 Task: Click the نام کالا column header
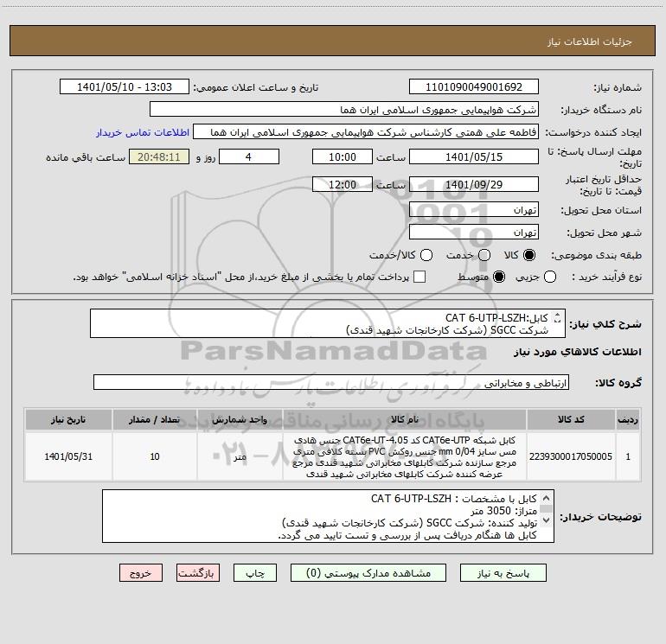click(x=405, y=419)
